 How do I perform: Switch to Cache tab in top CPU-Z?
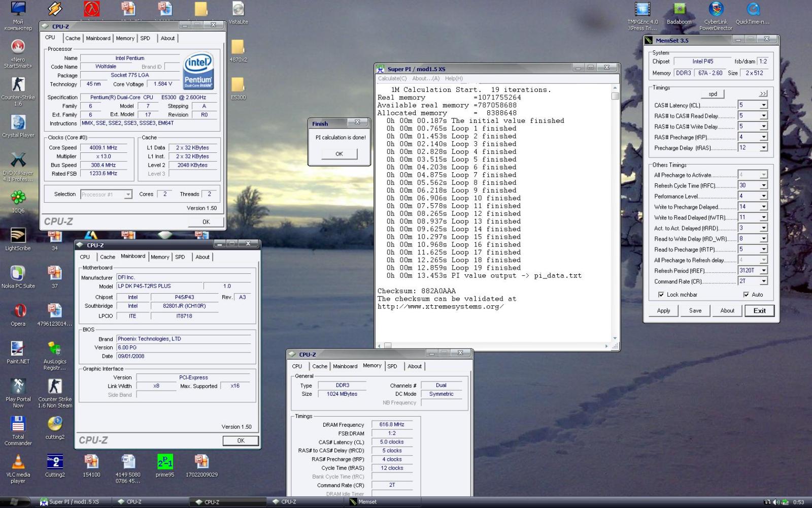[x=73, y=39]
